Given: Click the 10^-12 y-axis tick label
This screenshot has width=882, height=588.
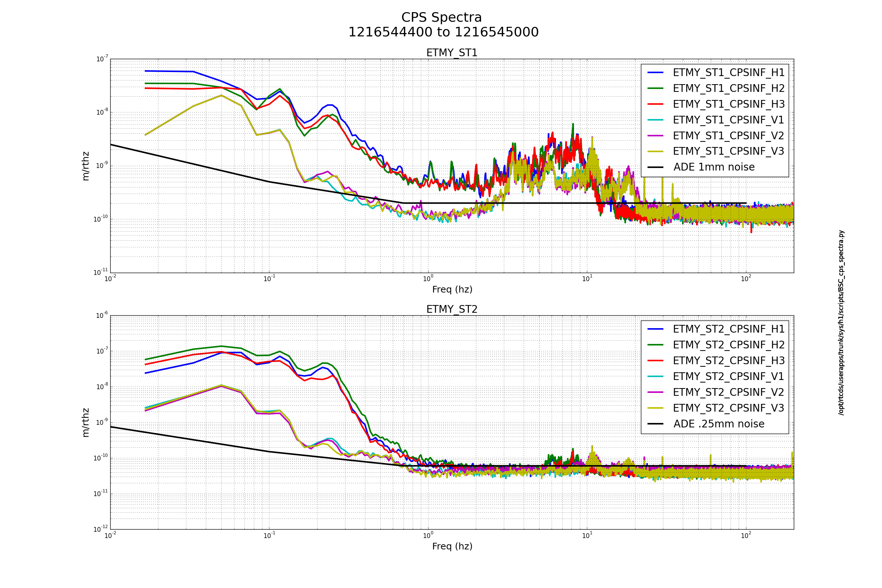Looking at the screenshot, I should tap(101, 529).
